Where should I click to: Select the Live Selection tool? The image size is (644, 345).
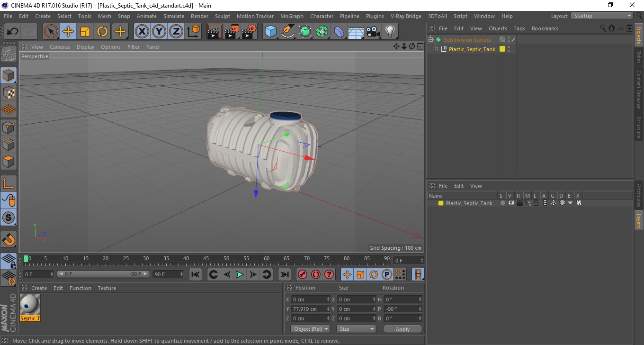(x=51, y=32)
